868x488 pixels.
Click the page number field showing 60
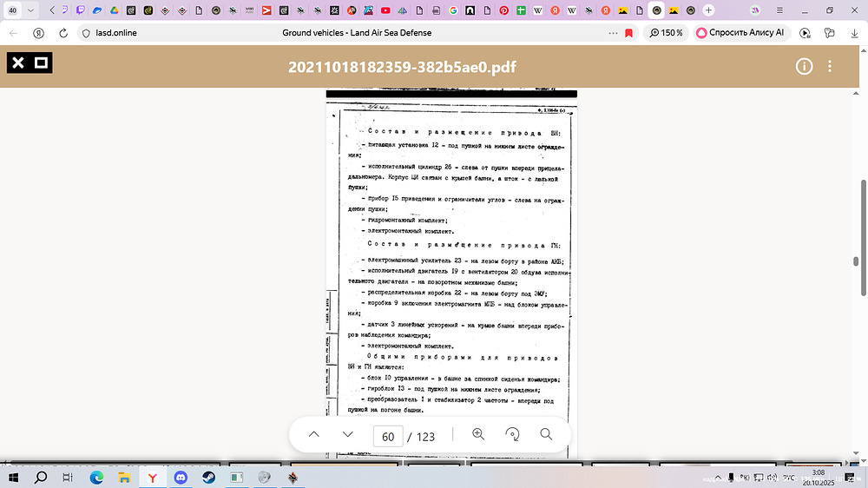tap(388, 436)
